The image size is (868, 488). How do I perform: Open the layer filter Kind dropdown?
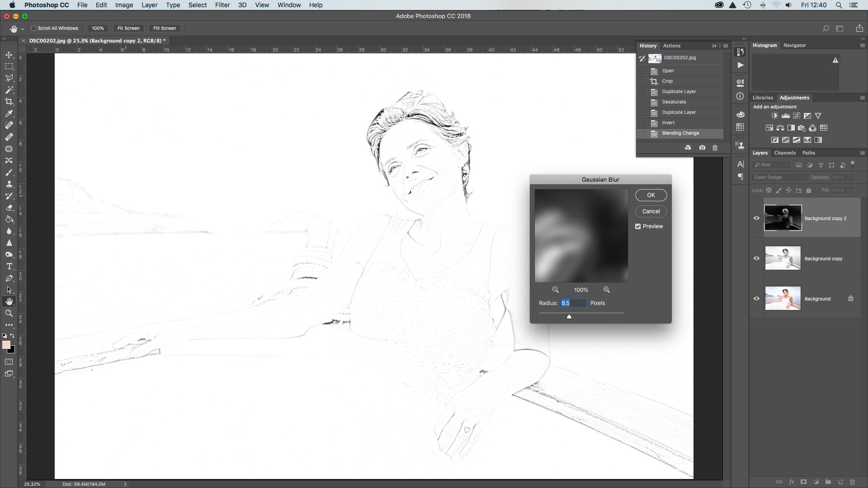click(771, 165)
